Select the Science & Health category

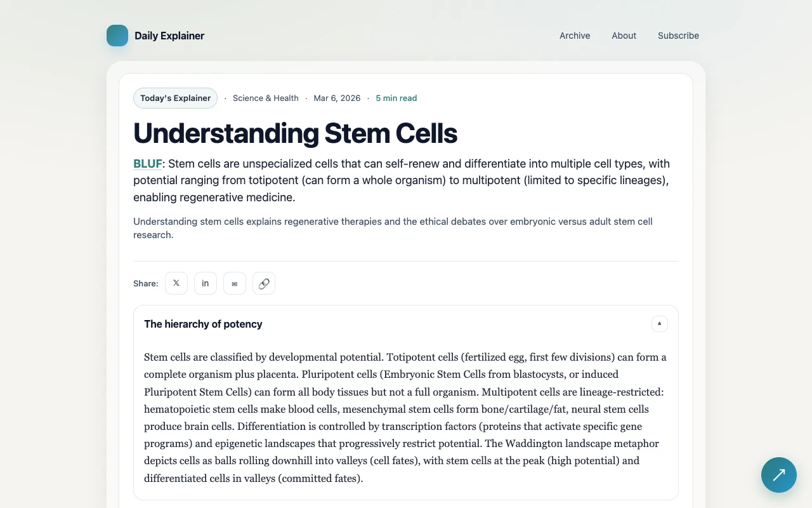coord(265,98)
